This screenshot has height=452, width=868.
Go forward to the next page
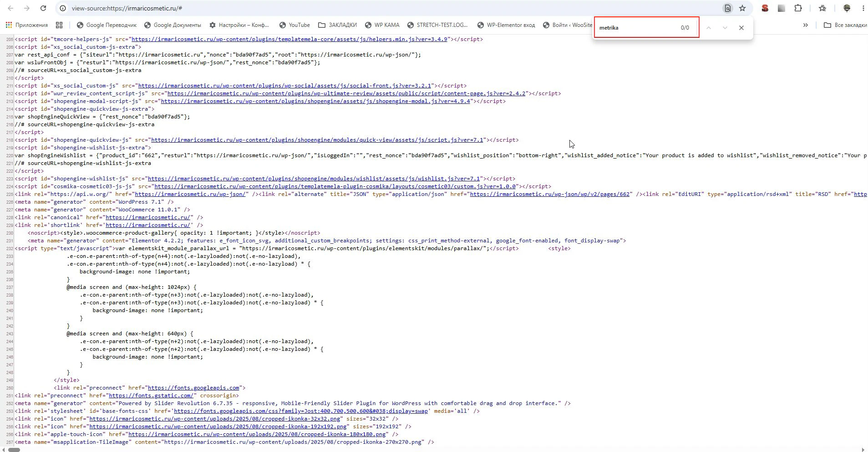[26, 8]
